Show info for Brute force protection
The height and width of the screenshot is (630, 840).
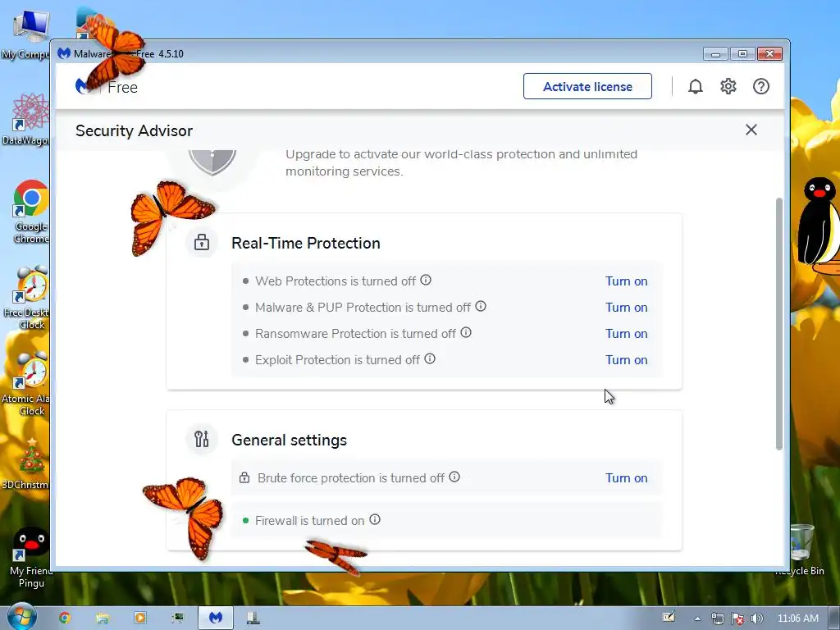(454, 477)
